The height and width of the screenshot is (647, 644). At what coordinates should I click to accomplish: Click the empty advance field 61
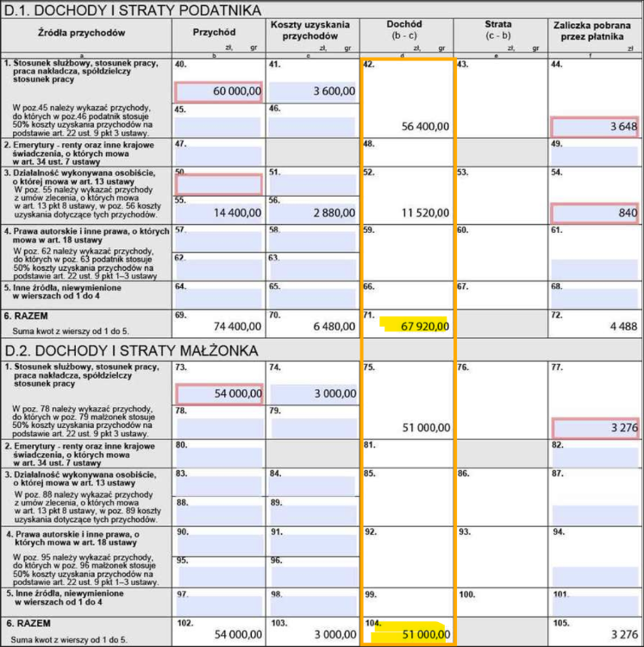595,270
